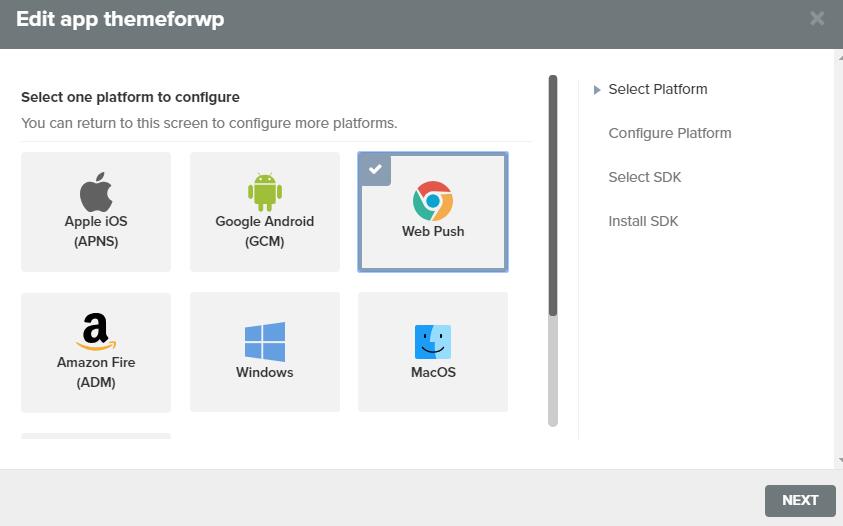Viewport: 843px width, 526px height.
Task: Click the Chrome Web Push icon
Action: [x=433, y=201]
